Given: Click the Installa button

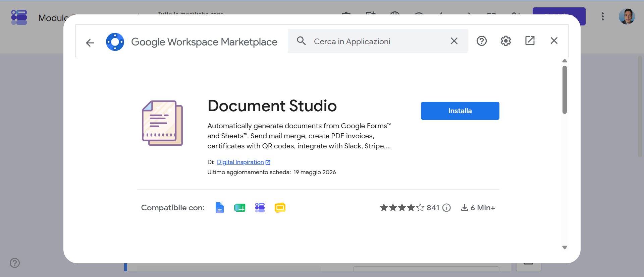Looking at the screenshot, I should tap(460, 111).
